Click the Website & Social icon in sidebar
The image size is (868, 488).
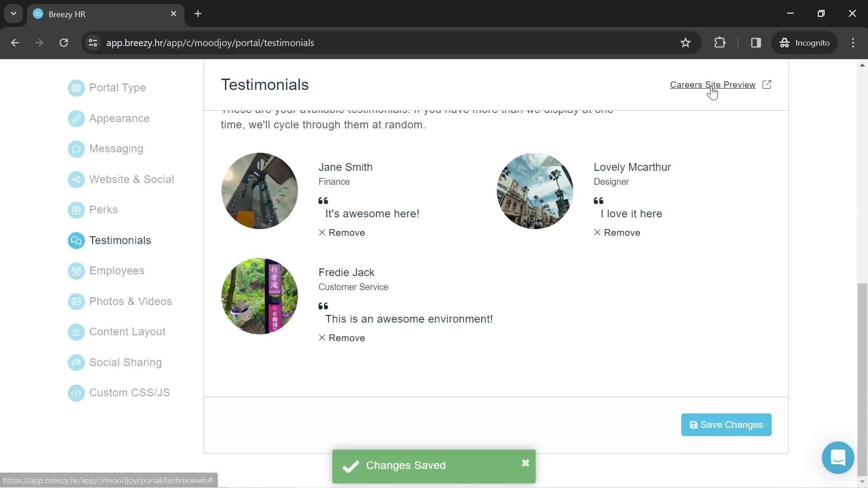[x=75, y=179]
